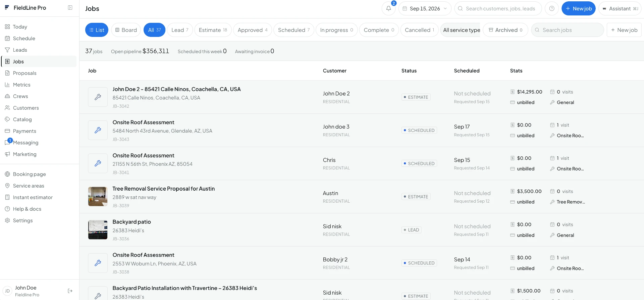The width and height of the screenshot is (644, 300).
Task: Filter jobs by Estimate status
Action: coord(213,30)
